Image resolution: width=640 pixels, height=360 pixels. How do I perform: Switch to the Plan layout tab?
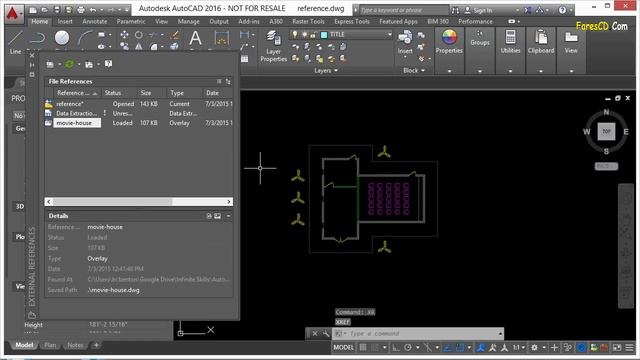pyautogui.click(x=50, y=345)
